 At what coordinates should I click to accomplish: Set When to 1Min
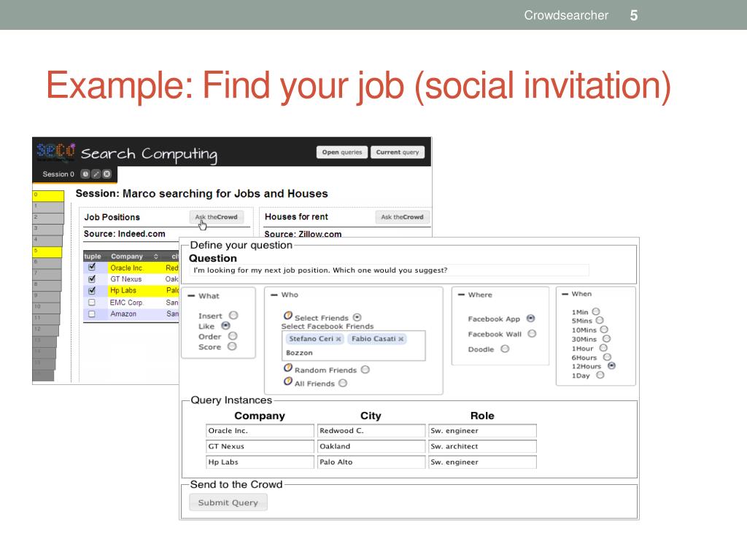point(596,311)
